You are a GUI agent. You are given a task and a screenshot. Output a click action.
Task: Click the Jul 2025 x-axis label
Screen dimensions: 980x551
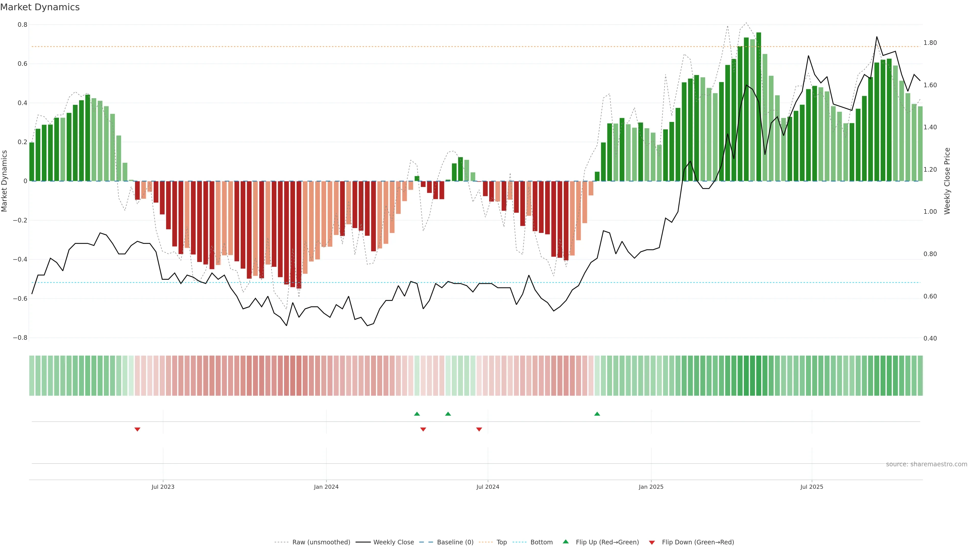pos(812,487)
